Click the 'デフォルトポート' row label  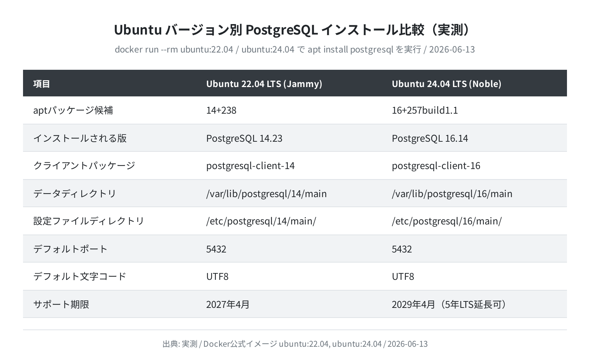click(71, 249)
